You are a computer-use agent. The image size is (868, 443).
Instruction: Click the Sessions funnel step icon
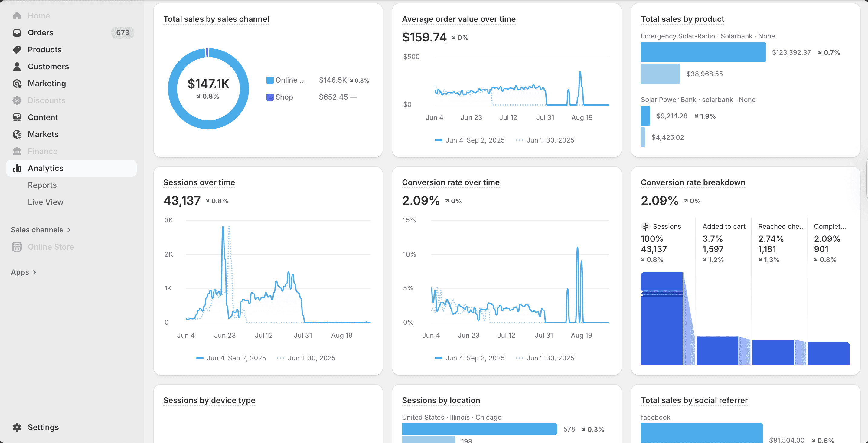click(645, 227)
